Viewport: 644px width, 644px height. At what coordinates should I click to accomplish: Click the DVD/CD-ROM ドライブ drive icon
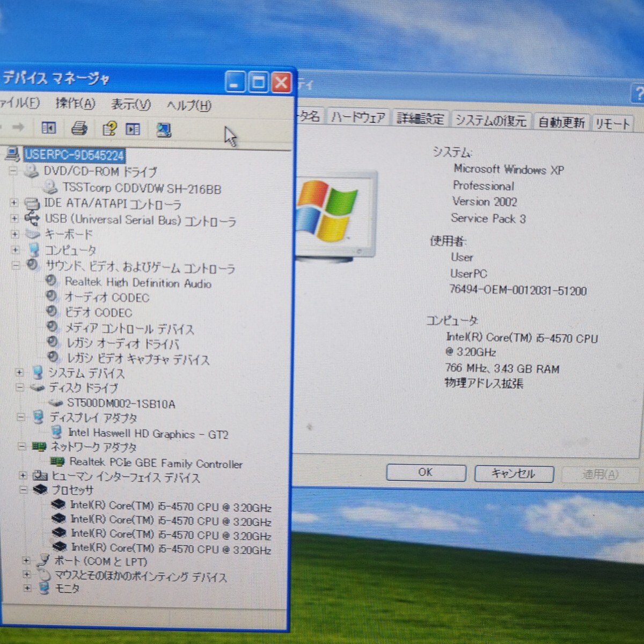pos(32,171)
